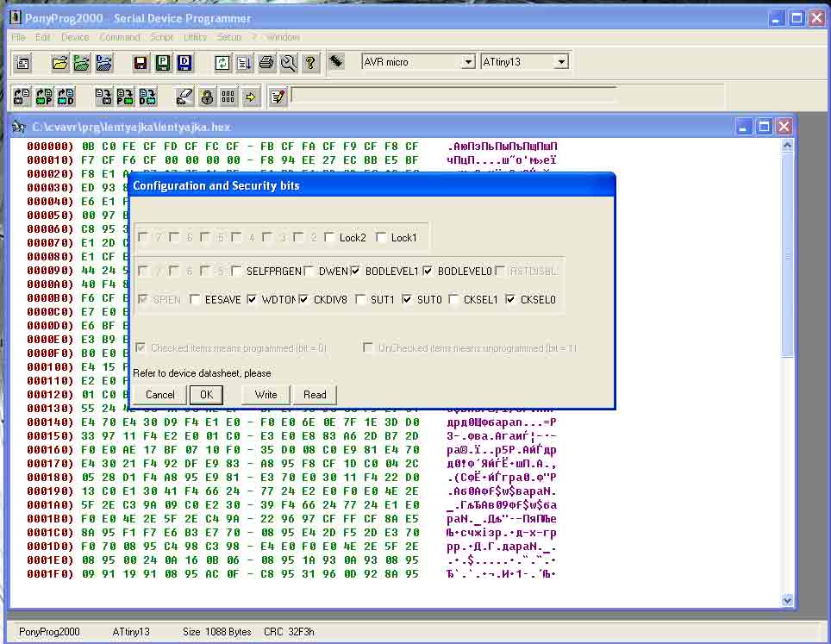Click the Save Device File floppy icon
831x644 pixels.
(140, 62)
